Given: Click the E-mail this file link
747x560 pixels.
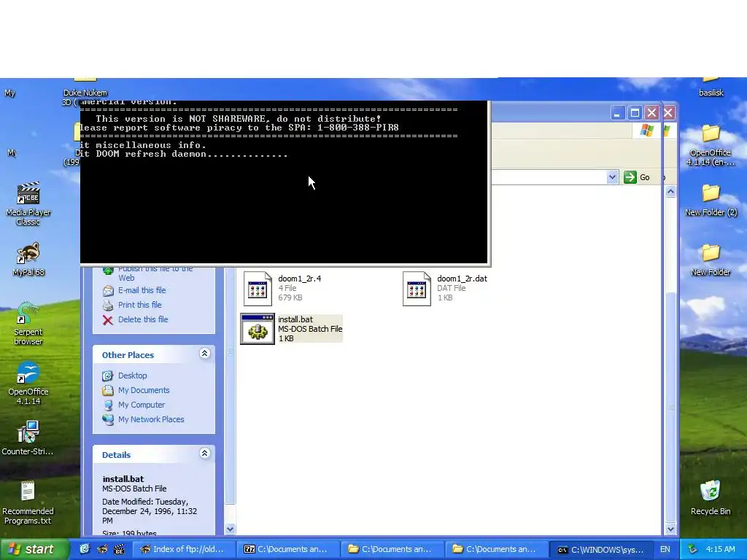Looking at the screenshot, I should pyautogui.click(x=142, y=290).
